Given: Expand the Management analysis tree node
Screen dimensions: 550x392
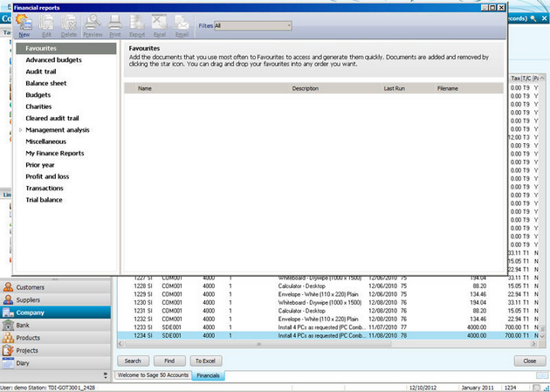Looking at the screenshot, I should [20, 130].
